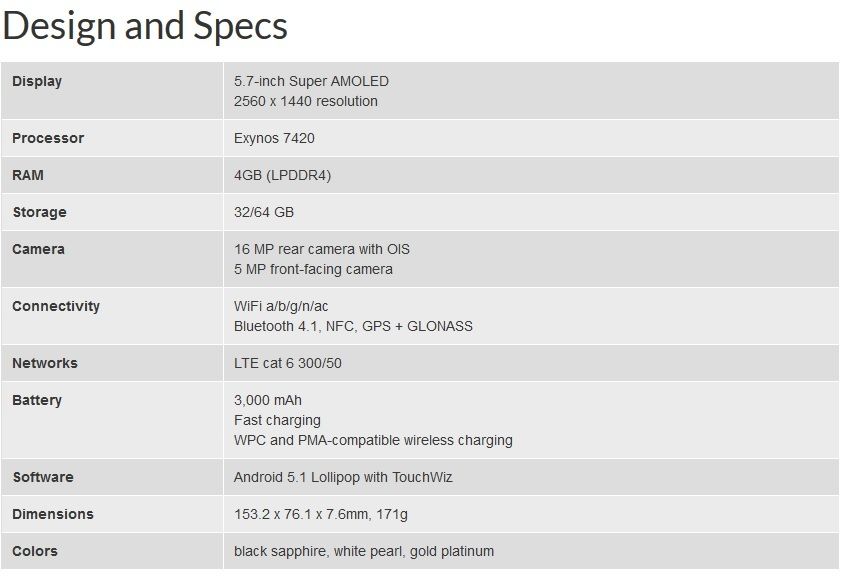Viewport: 851px width, 583px height.
Task: Click the wireless charging compatibility line
Action: point(373,440)
